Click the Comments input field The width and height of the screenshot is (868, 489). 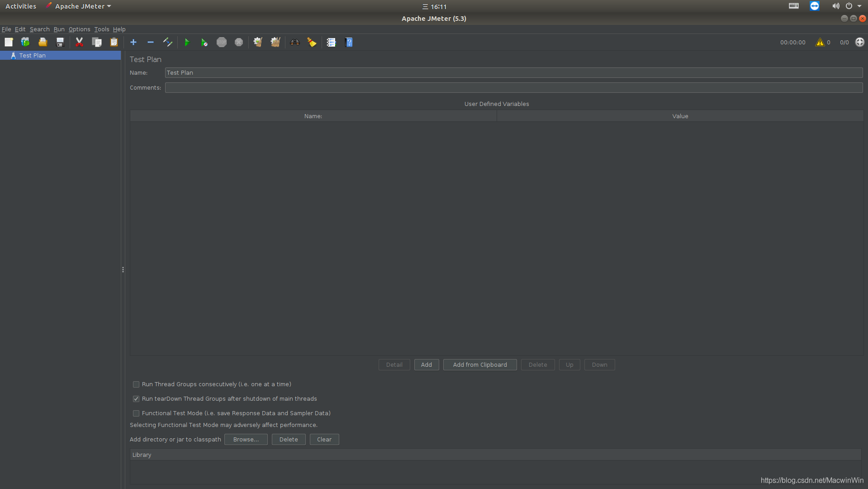click(514, 88)
